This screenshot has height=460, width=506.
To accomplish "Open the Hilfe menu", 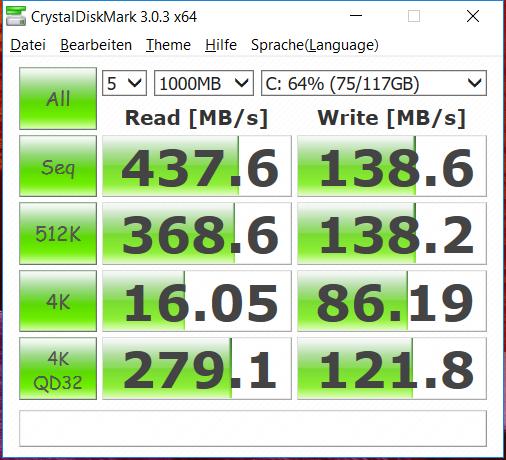I will pos(221,45).
